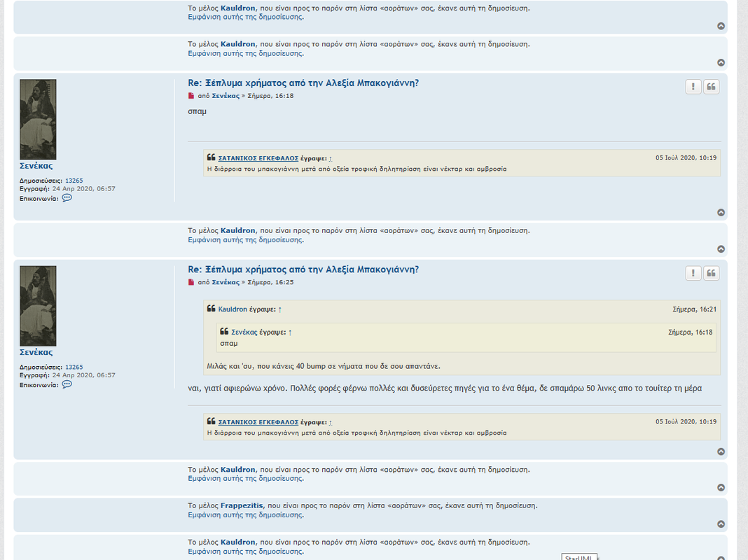This screenshot has height=560, width=748.
Task: Click top arrow icon in Frappezitis hidden row
Action: point(721,524)
